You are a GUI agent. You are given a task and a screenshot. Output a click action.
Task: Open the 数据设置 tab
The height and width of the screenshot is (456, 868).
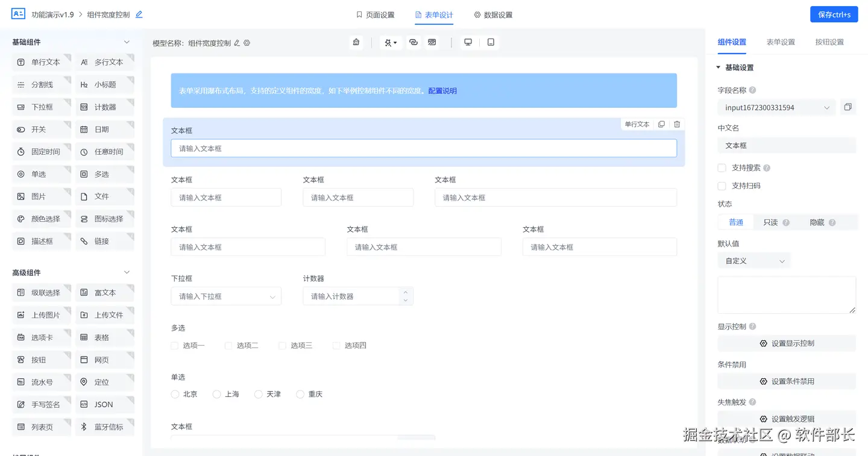coord(493,15)
